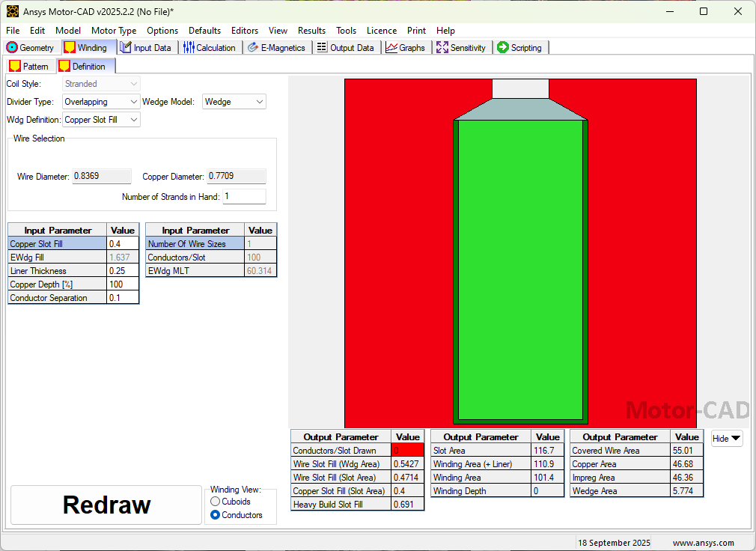756x551 pixels.
Task: Click the Redraw button
Action: pos(106,505)
